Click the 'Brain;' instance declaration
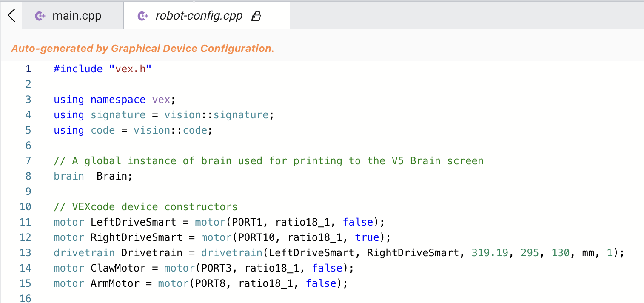Image resolution: width=644 pixels, height=303 pixels. point(115,176)
